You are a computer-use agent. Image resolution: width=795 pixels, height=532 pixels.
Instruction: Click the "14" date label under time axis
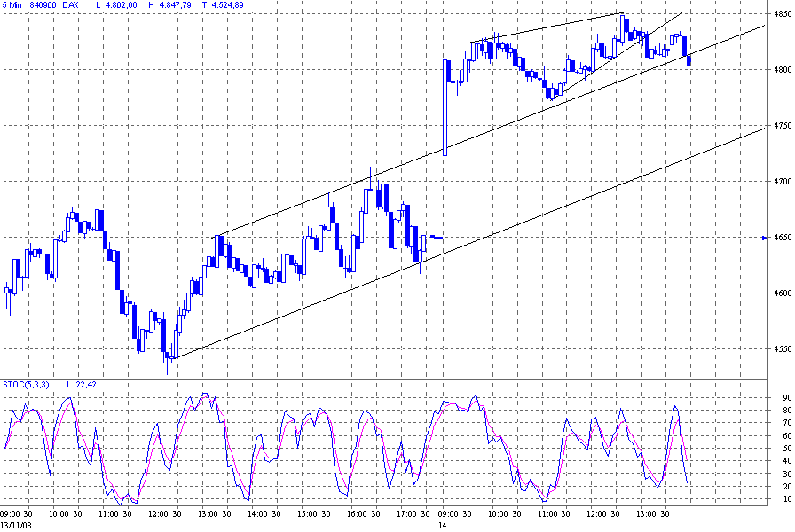coord(442,526)
